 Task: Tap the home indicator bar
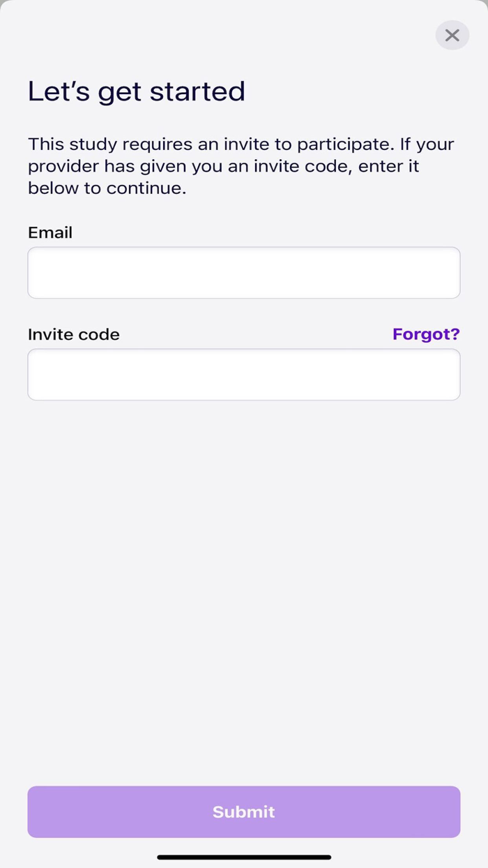click(x=244, y=857)
